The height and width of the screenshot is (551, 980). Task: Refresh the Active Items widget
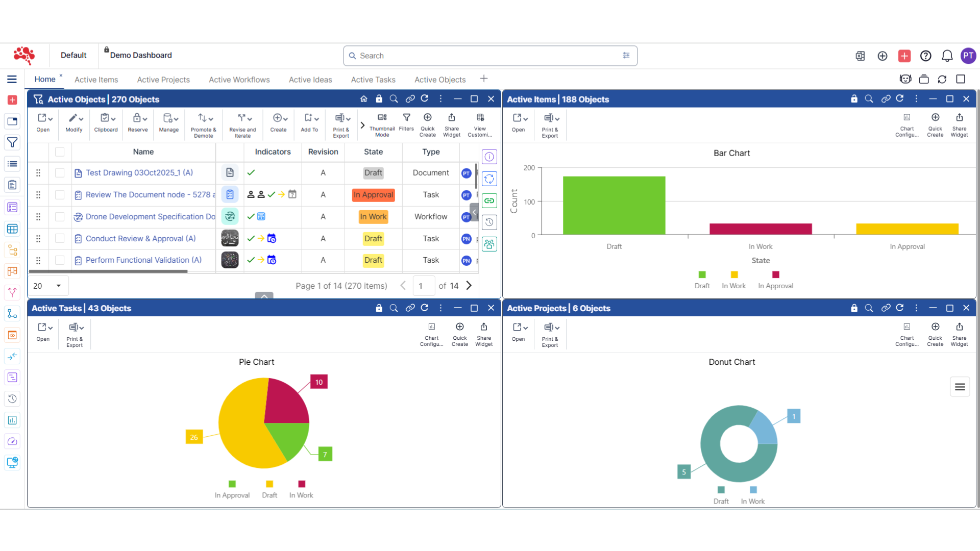pyautogui.click(x=900, y=99)
